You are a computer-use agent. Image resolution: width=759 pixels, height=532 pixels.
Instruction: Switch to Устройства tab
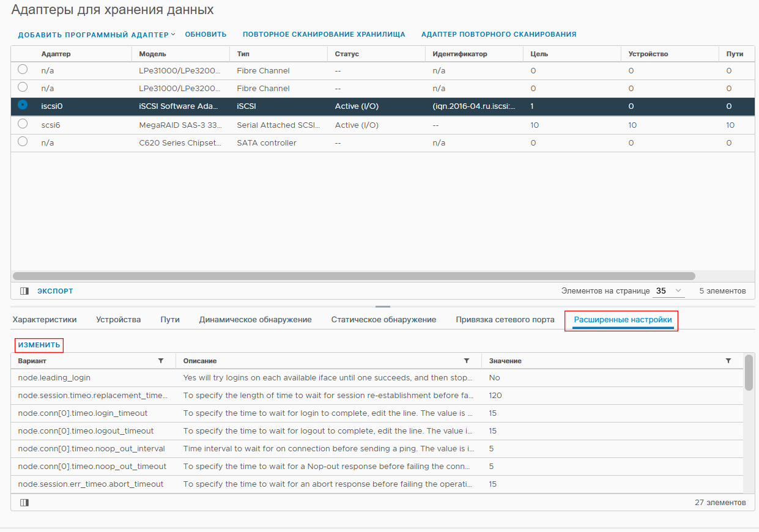tap(119, 320)
